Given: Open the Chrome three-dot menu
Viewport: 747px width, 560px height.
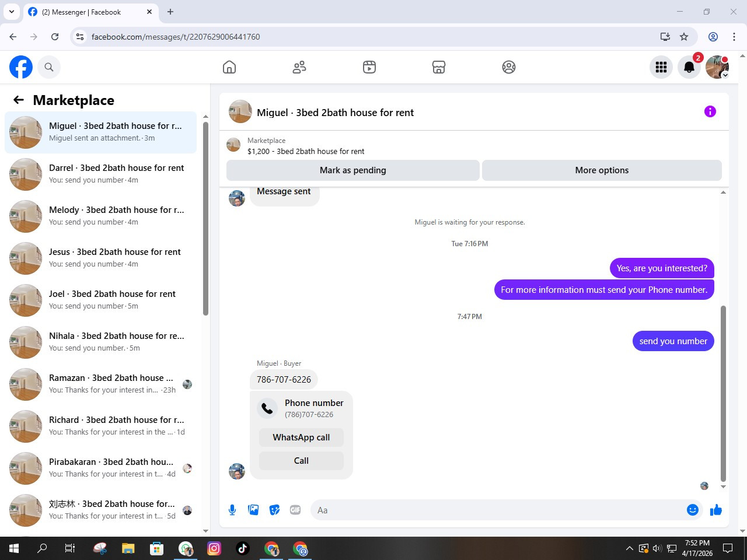Looking at the screenshot, I should pos(734,37).
